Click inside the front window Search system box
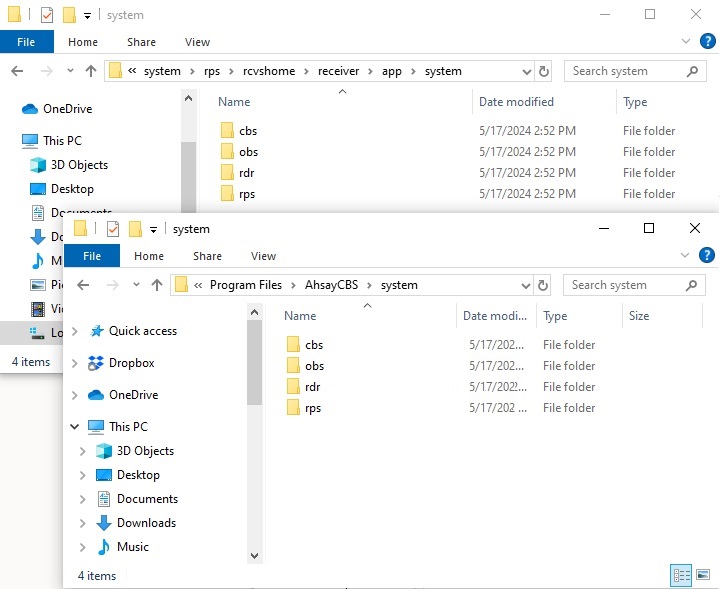 625,285
